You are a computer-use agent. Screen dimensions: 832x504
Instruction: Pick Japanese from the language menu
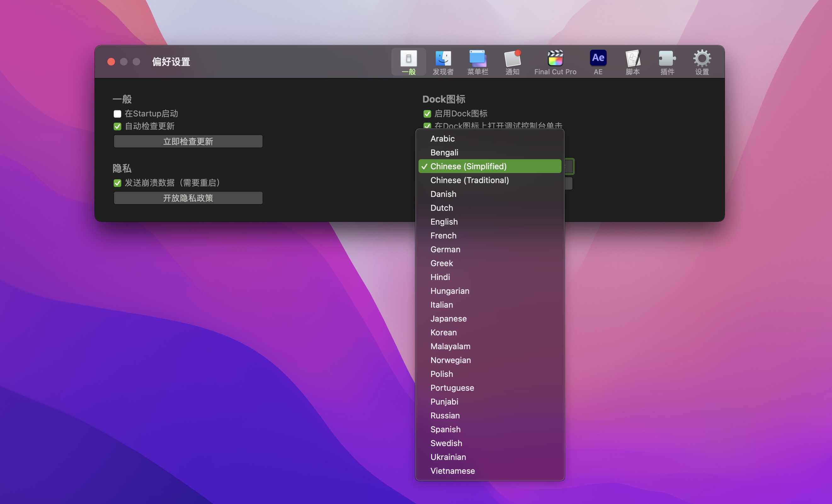(448, 318)
